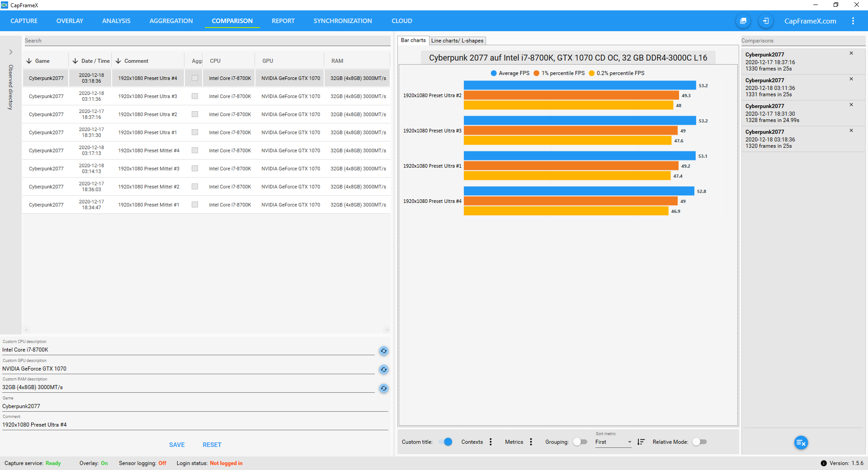The image size is (868, 470).
Task: Select the Preset Mittel #2 record row
Action: 207,187
